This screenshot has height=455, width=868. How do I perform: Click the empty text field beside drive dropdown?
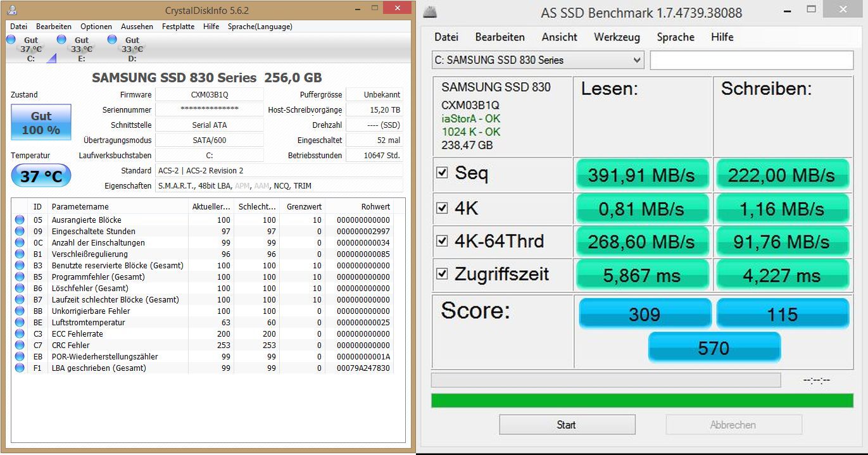(752, 60)
